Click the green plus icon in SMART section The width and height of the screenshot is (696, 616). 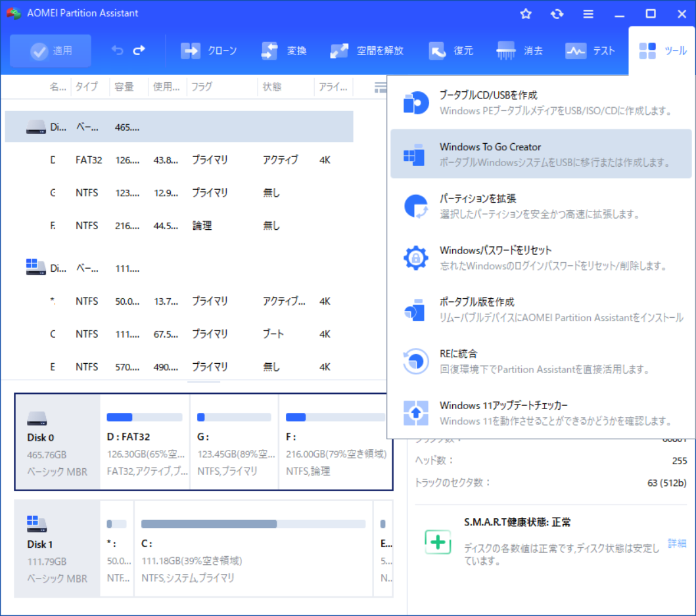point(438,542)
